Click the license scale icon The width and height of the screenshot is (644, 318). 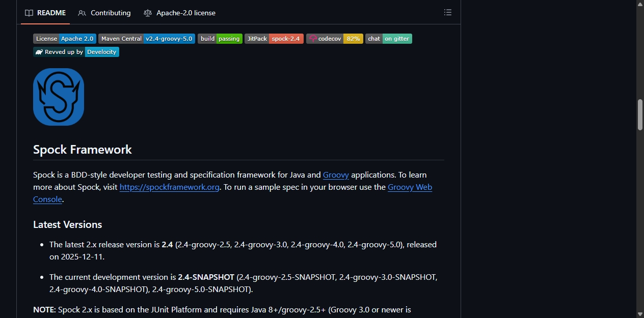coord(148,13)
